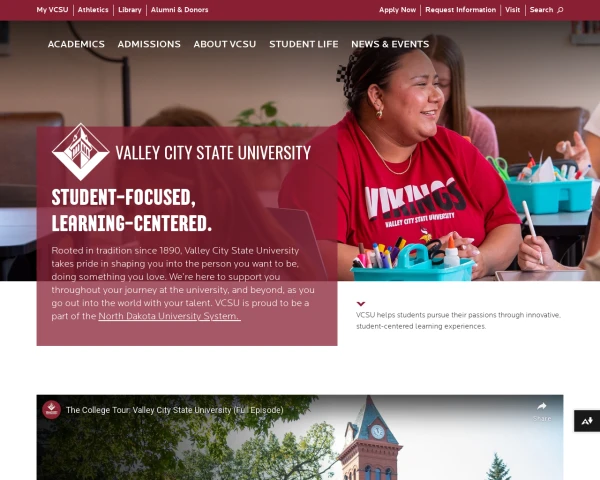Play The College Tour video thumbnail

(300, 438)
